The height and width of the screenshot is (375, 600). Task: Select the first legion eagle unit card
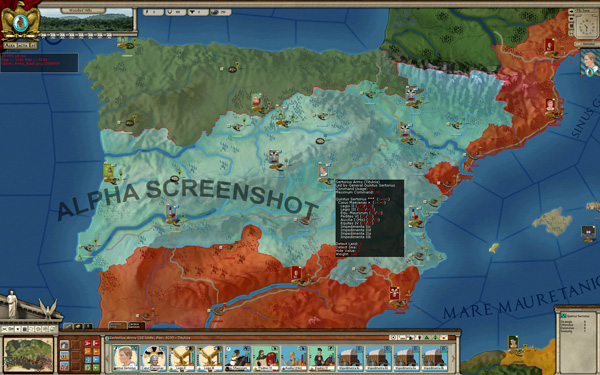[182, 359]
